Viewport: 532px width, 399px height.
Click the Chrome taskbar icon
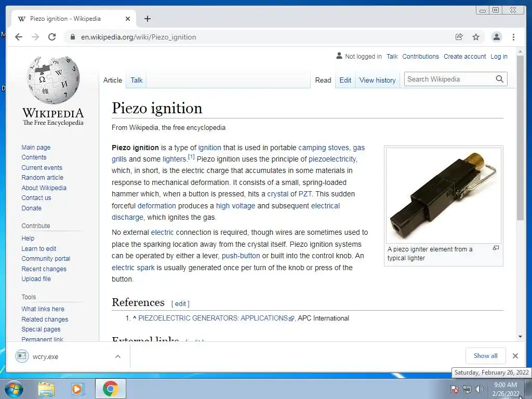point(110,389)
